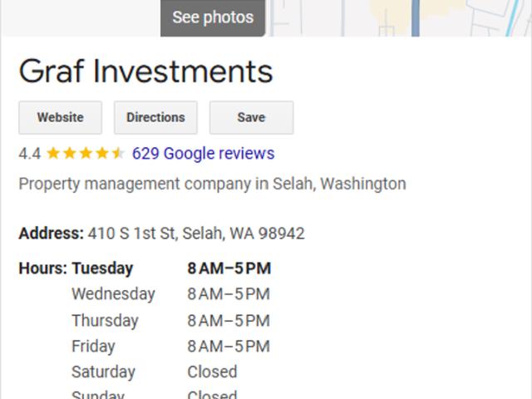Select the 410 S 1st St address text
The width and height of the screenshot is (532, 399).
coord(196,234)
